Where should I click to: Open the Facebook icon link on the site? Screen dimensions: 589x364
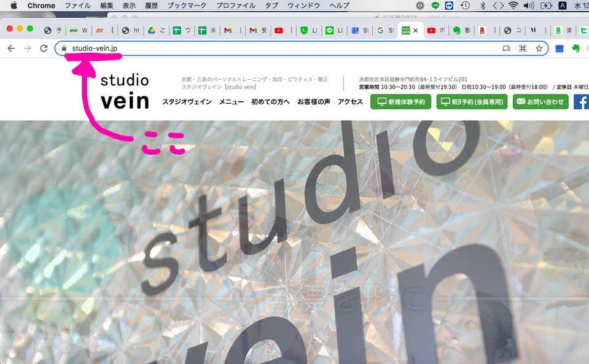point(582,102)
